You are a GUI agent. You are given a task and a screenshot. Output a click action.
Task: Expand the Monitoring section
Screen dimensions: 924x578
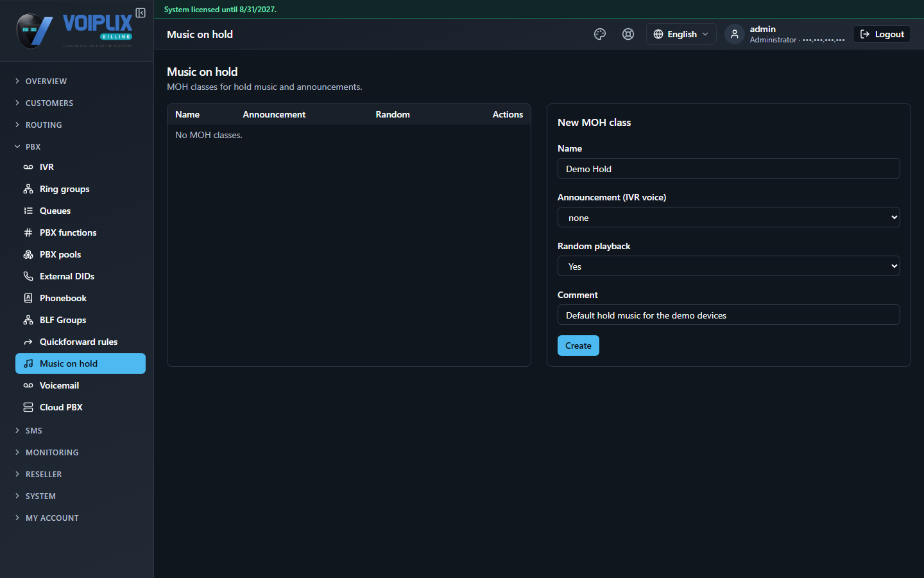tap(77, 452)
